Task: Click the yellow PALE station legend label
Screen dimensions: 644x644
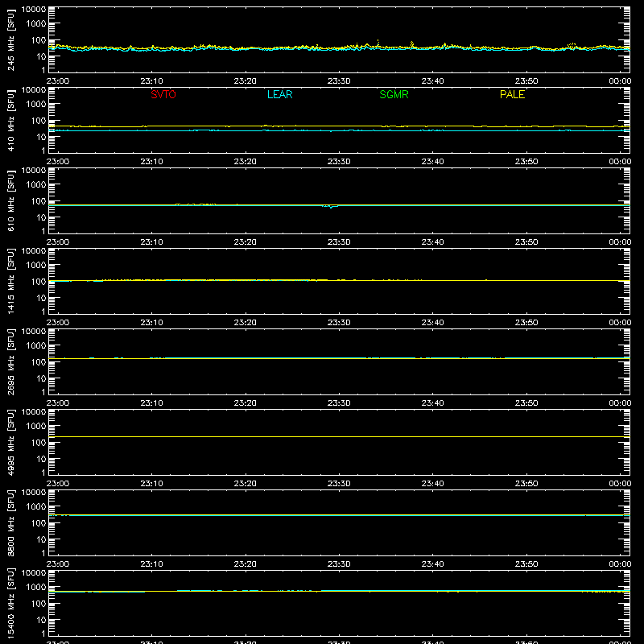Action: (x=512, y=94)
